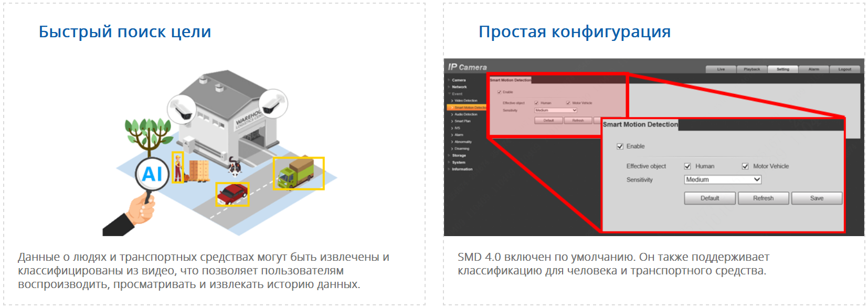The image size is (868, 308).
Task: Click the green delivery truck icon
Action: 298,173
